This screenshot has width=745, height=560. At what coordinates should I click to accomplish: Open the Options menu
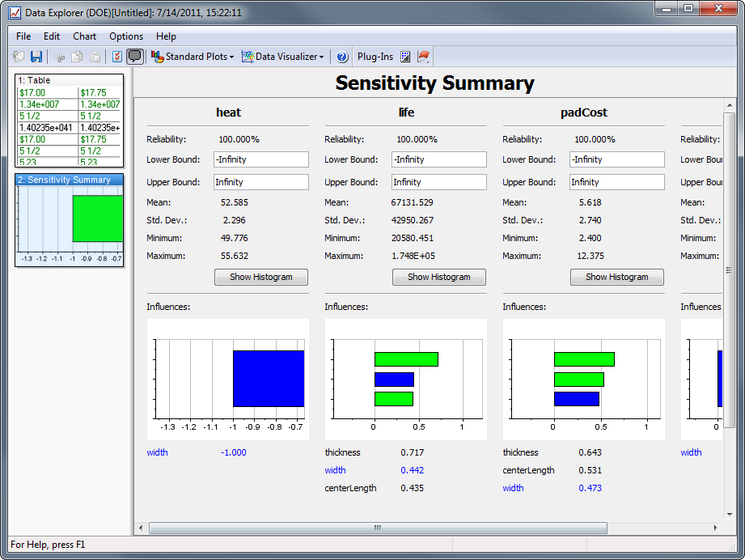126,36
